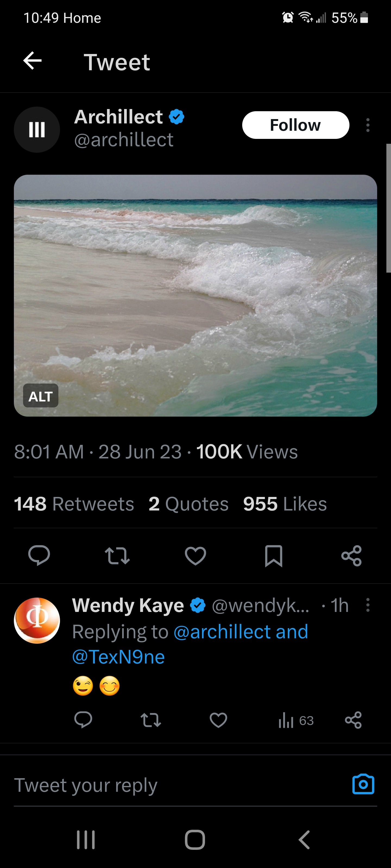View the ALT image description badge
Screen dimensions: 391x868
click(40, 396)
